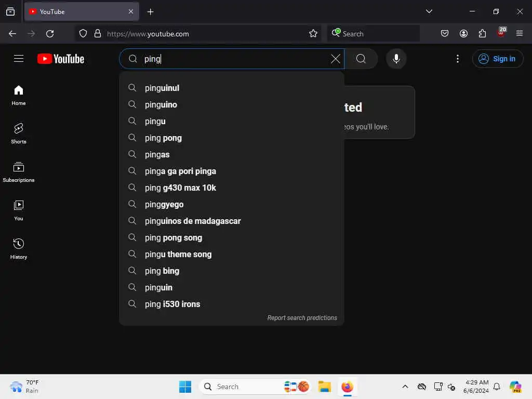Open a new browser tab

[150, 12]
